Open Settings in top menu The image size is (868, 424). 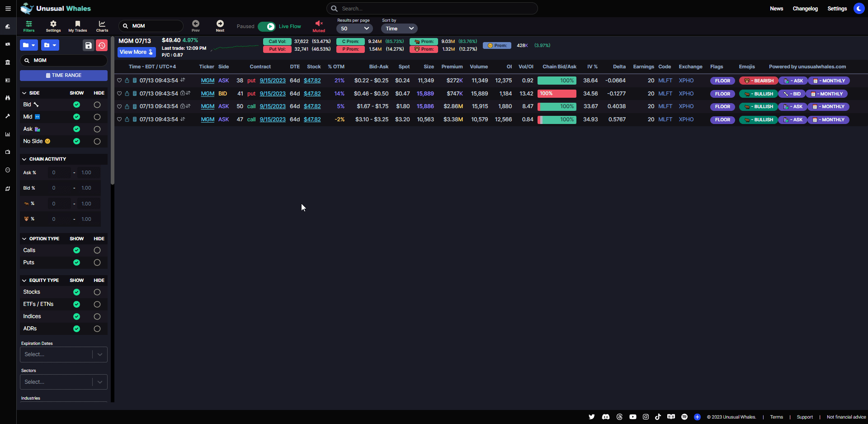click(837, 9)
